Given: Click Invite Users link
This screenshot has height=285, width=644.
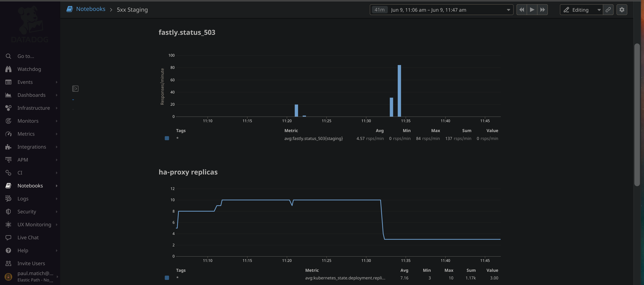Looking at the screenshot, I should click(31, 263).
